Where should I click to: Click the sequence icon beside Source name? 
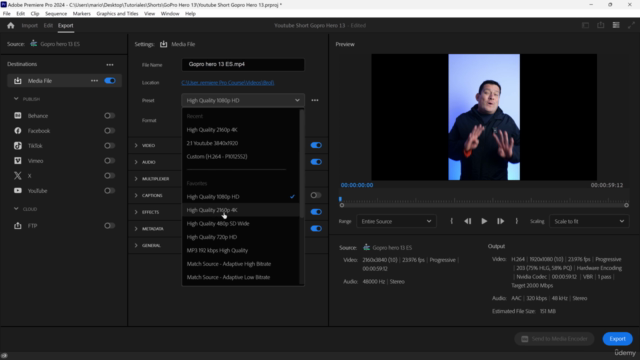(33, 44)
